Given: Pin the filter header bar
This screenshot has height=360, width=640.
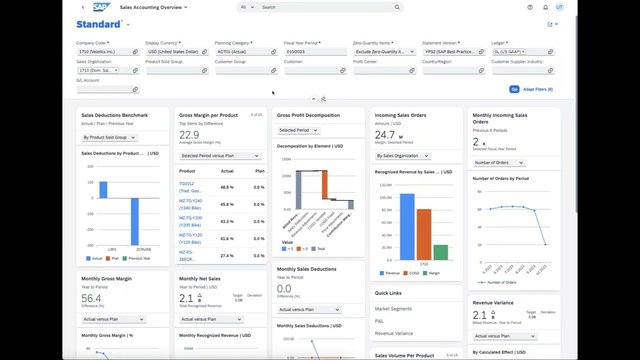Looking at the screenshot, I should (x=323, y=99).
